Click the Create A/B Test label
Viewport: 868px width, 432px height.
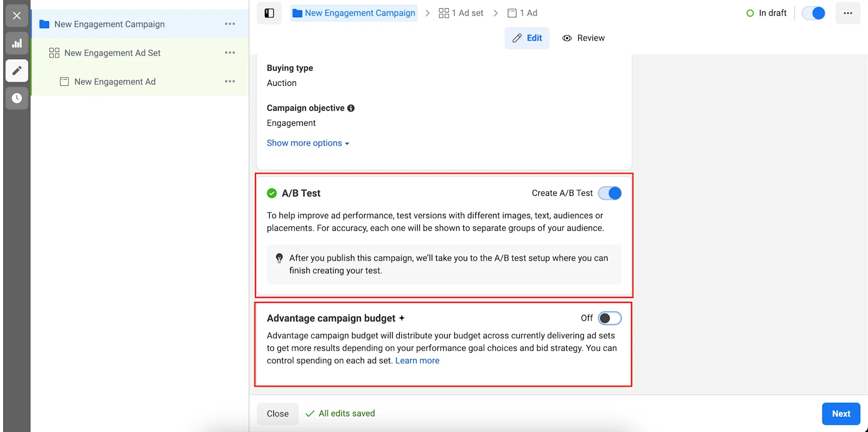(562, 193)
